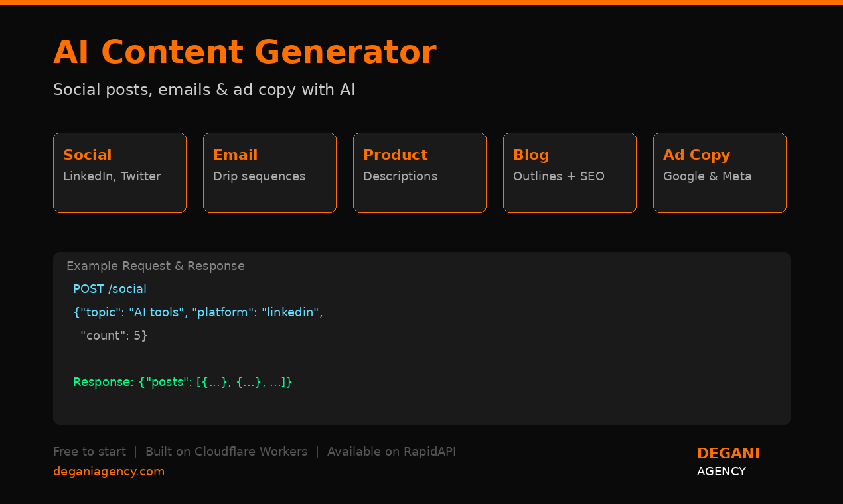Screen dimensions: 843x504
Task: Click the Free to start label
Action: point(90,451)
